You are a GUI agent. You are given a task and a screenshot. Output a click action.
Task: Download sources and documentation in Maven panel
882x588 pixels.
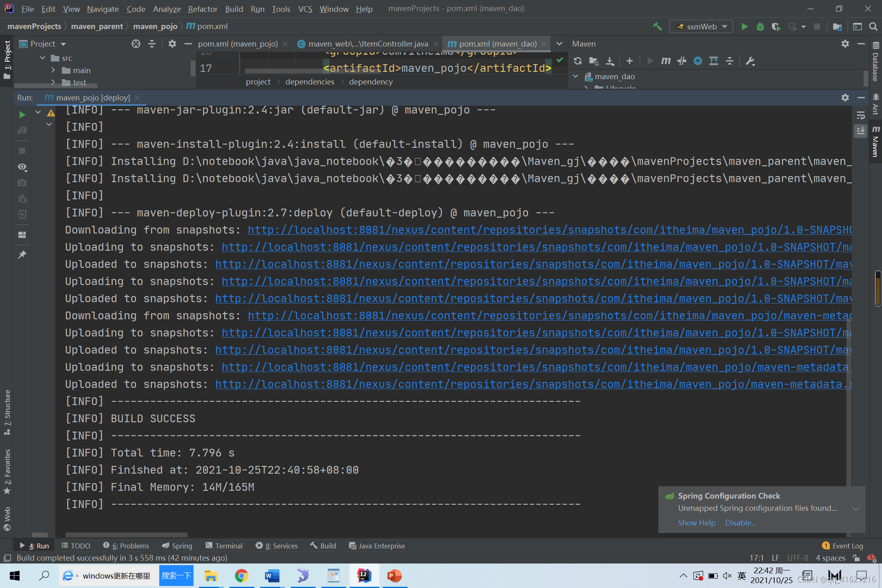point(610,61)
